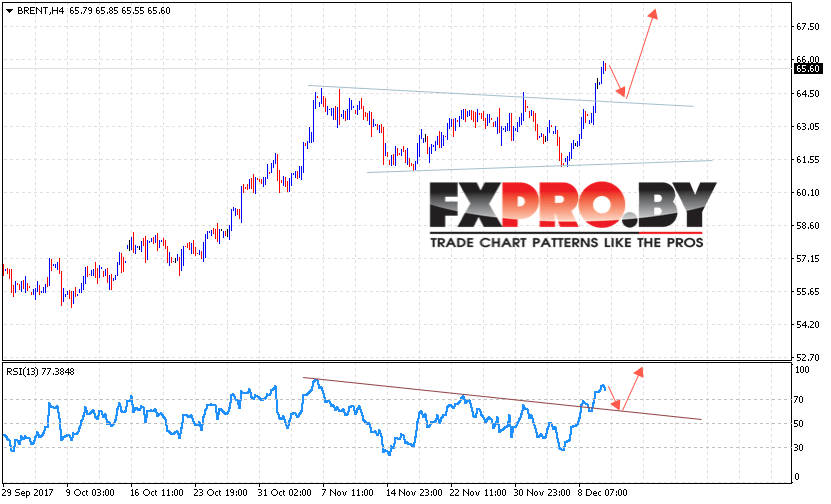Click the 7 Nov 11:00 time label
This screenshot has height=504, width=831.
pyautogui.click(x=348, y=493)
